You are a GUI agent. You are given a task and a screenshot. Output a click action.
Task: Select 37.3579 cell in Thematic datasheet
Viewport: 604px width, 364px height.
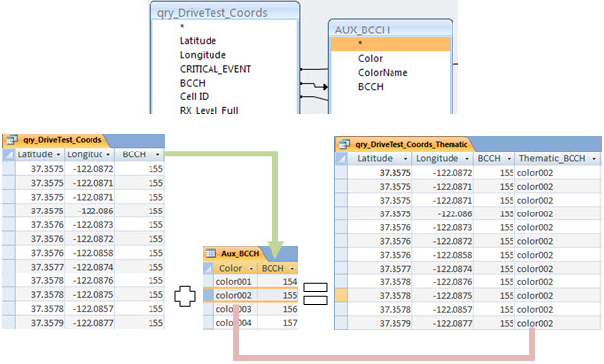click(x=380, y=323)
